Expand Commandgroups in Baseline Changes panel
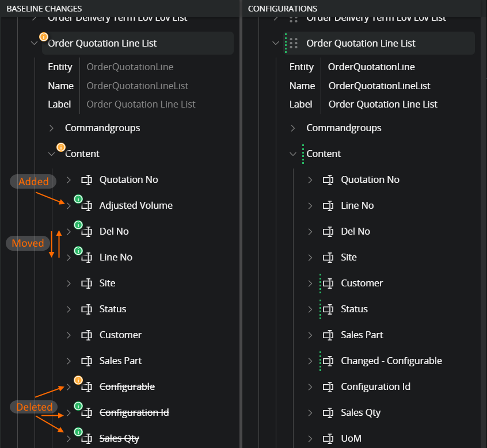This screenshot has width=487, height=448. pyautogui.click(x=51, y=128)
